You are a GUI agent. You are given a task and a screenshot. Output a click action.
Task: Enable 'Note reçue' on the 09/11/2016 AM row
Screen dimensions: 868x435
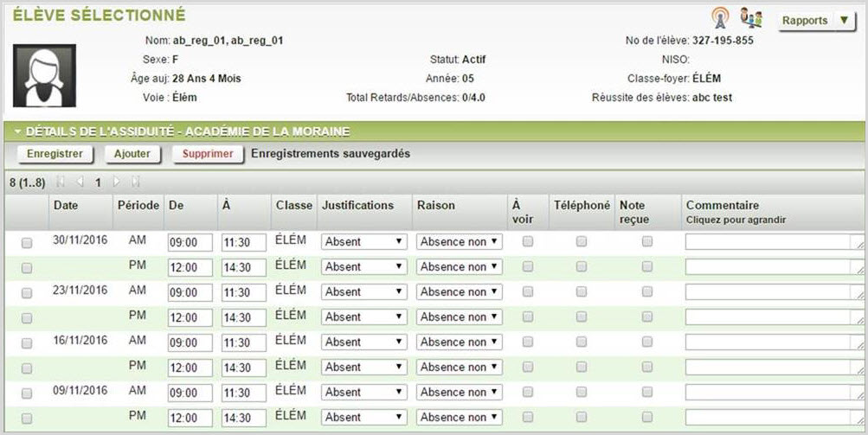pos(647,393)
